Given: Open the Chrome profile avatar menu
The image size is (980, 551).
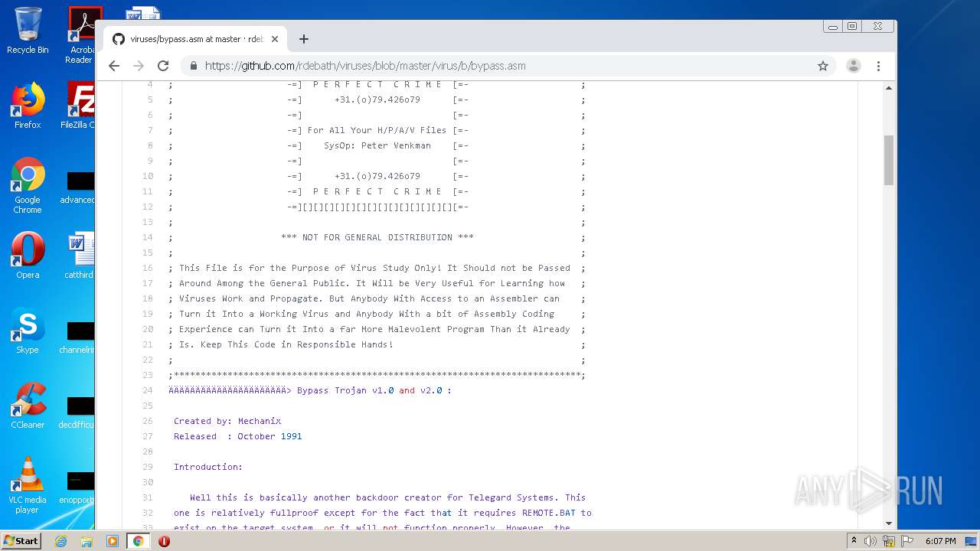Looking at the screenshot, I should click(854, 66).
